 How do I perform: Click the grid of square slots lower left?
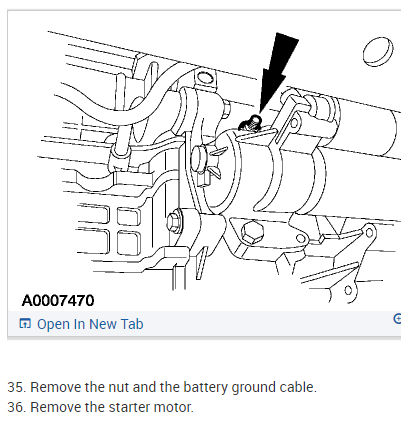tap(110, 229)
